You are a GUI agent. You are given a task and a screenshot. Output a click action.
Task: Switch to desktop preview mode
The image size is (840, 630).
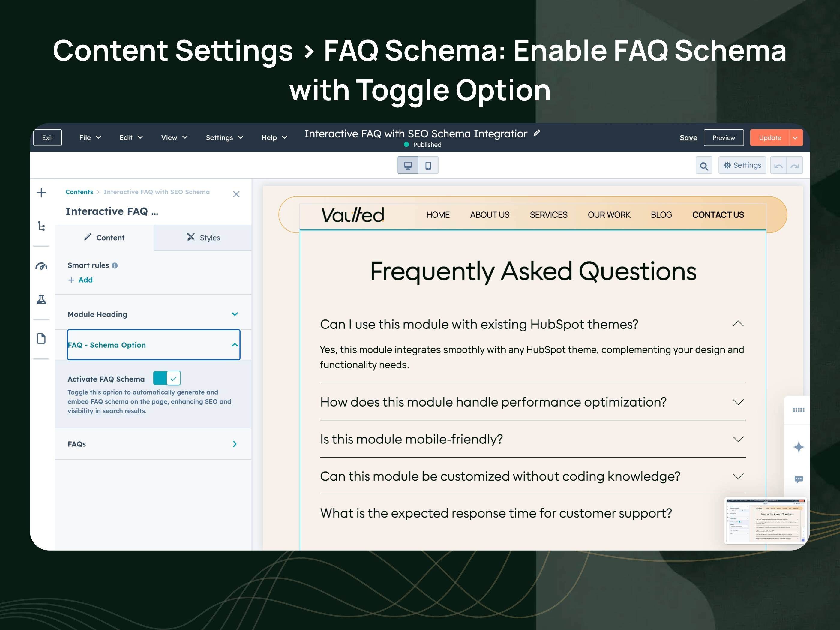[x=408, y=165]
